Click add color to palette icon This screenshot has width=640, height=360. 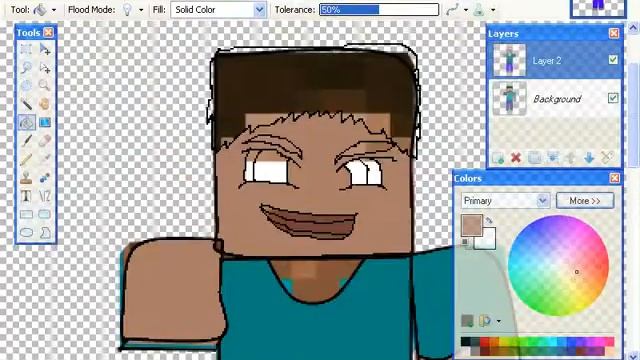click(x=467, y=321)
